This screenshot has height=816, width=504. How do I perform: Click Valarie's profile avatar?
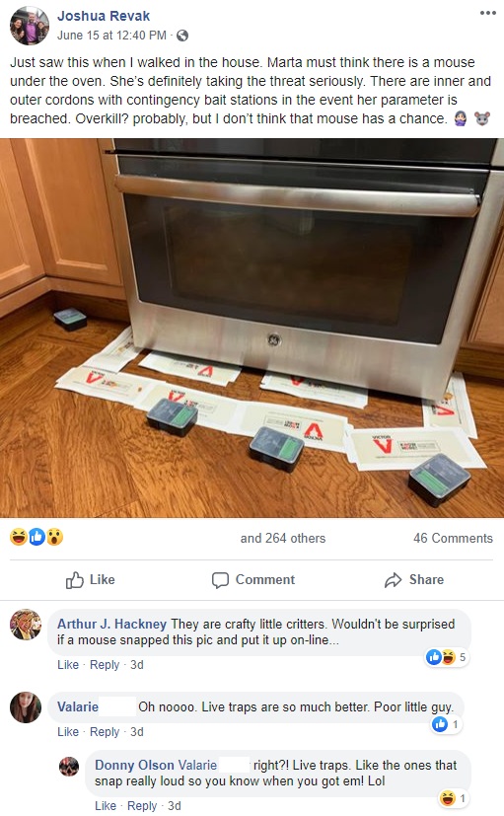pos(26,707)
